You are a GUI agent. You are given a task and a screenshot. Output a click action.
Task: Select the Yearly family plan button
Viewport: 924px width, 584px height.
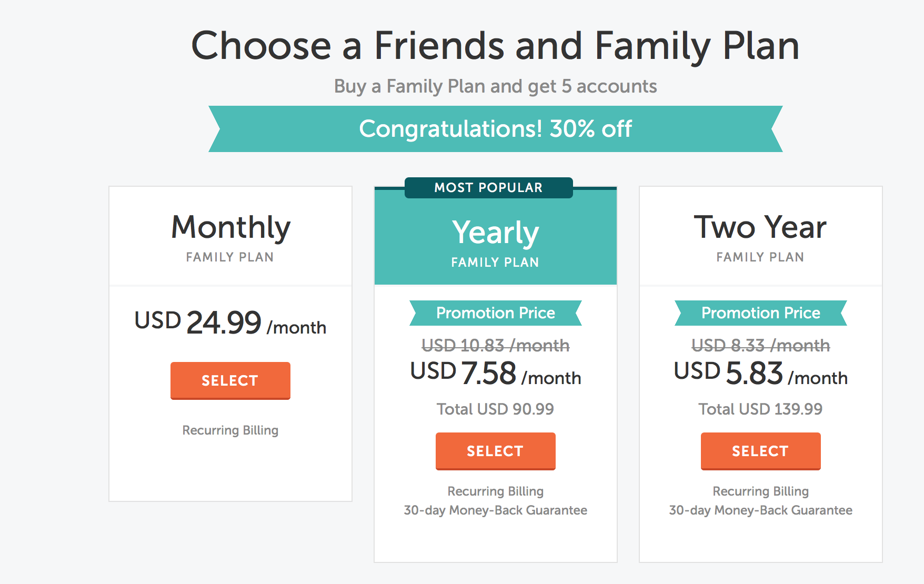[495, 451]
